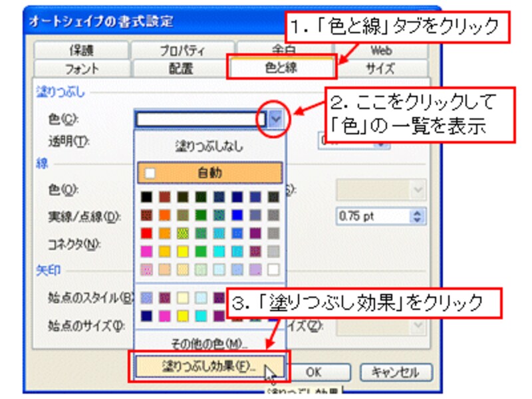Screen dimensions: 532x399
Task: Click the コネクタ(N): label
Action: point(74,244)
